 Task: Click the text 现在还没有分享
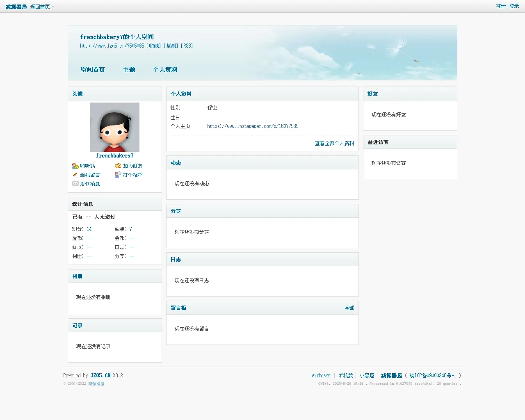[x=192, y=232]
